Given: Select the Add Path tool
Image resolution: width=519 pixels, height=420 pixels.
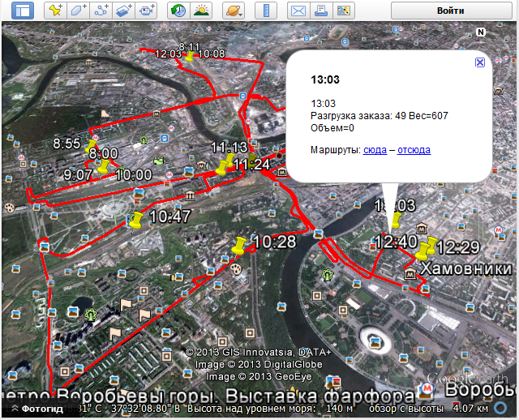Looking at the screenshot, I should point(101,11).
